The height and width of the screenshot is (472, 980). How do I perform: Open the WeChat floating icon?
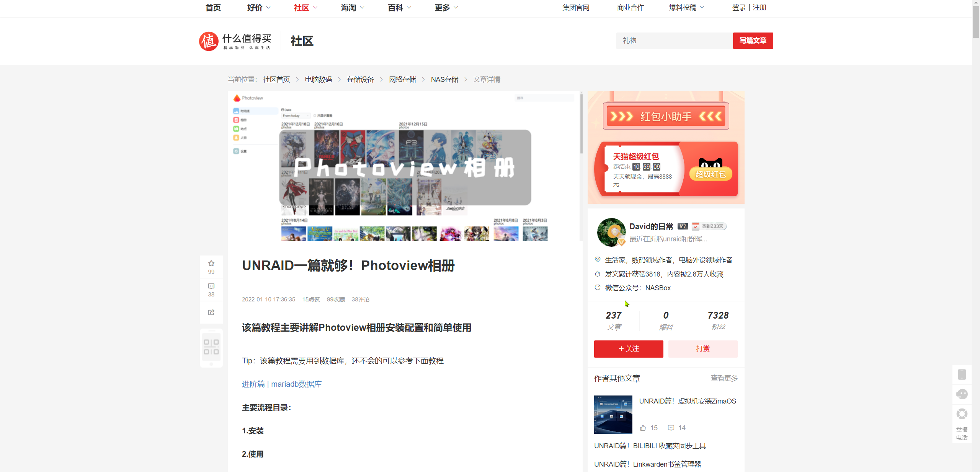(x=962, y=394)
